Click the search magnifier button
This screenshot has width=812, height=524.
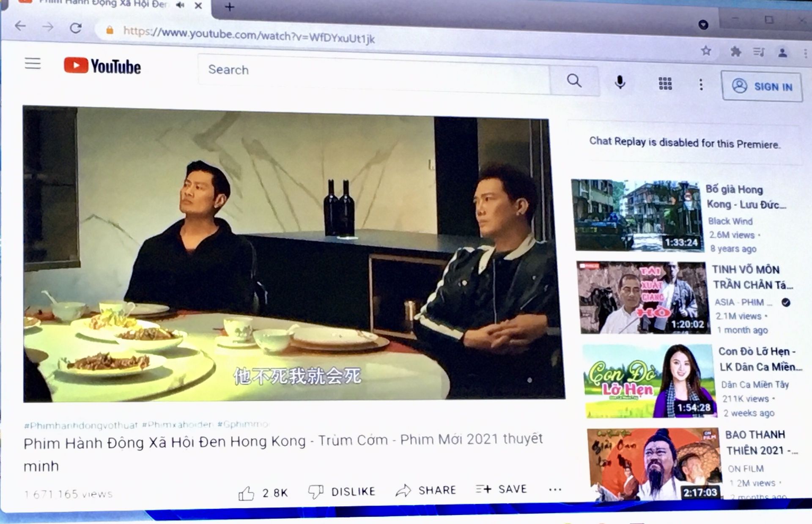coord(574,80)
